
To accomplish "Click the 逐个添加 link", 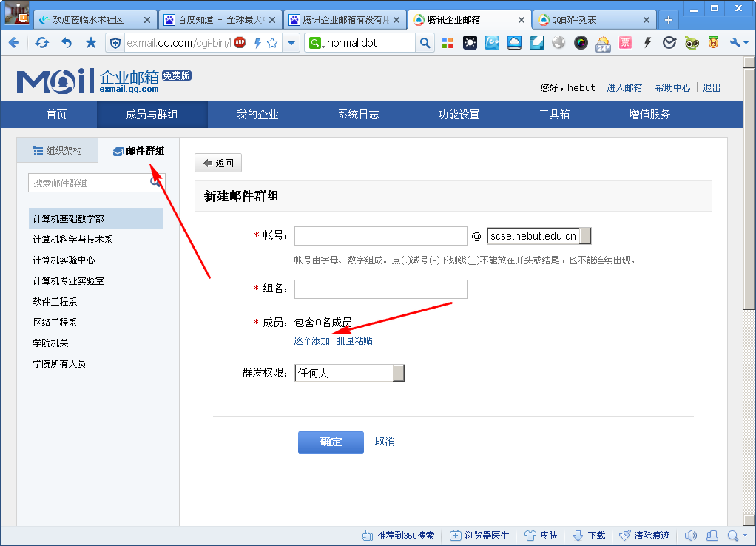I will (x=311, y=341).
